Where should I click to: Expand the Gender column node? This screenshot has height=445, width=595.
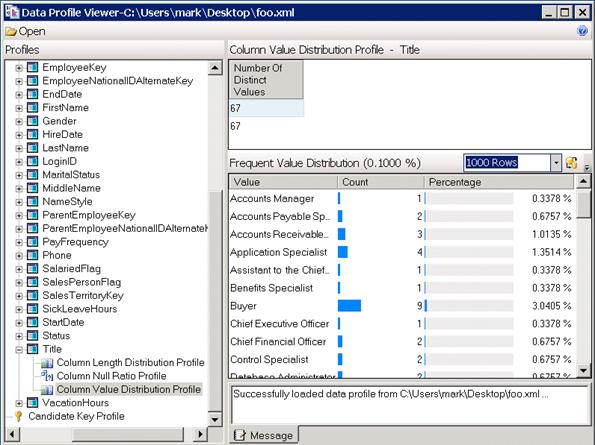(x=19, y=121)
